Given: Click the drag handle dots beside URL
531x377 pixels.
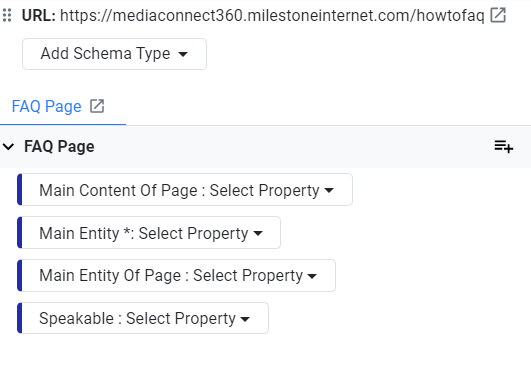Looking at the screenshot, I should [7, 15].
